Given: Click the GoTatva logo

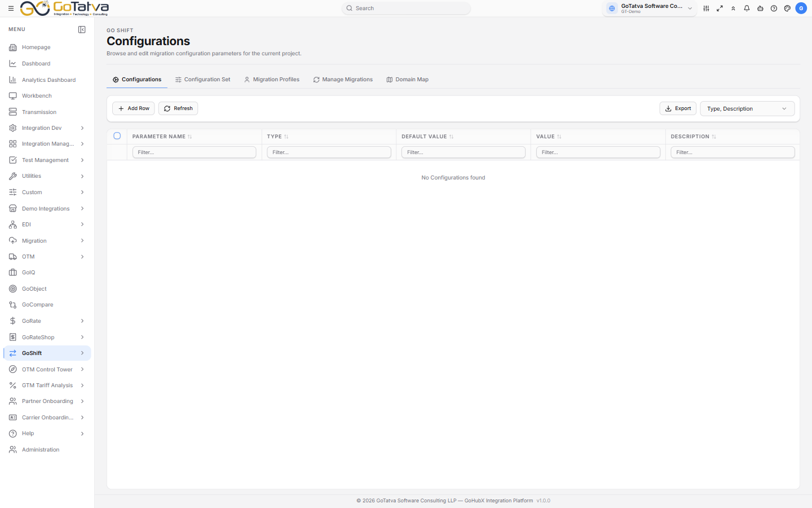Looking at the screenshot, I should pyautogui.click(x=64, y=8).
